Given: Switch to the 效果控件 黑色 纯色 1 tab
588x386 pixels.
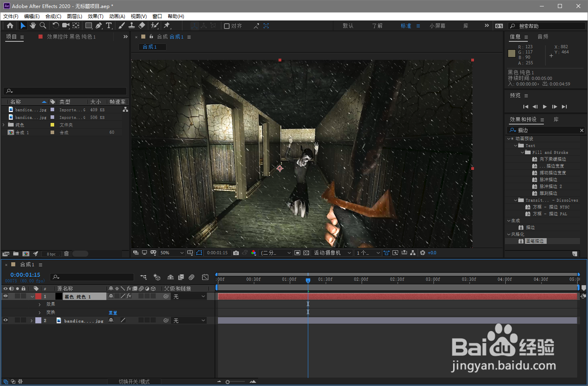Looking at the screenshot, I should (x=71, y=37).
